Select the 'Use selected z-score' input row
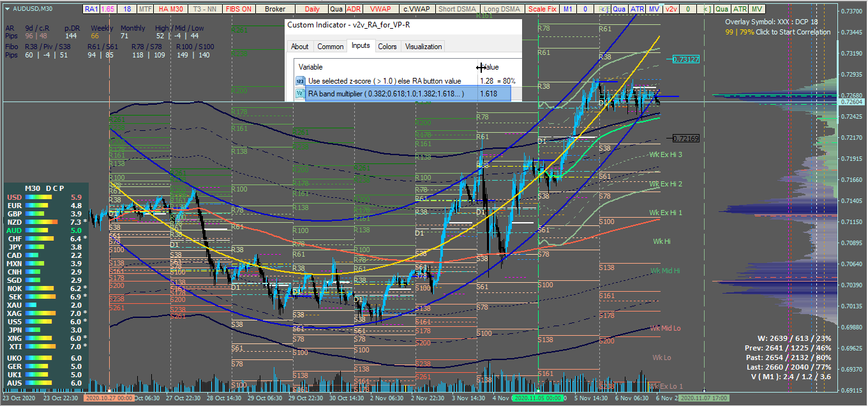Image resolution: width=868 pixels, height=406 pixels. [408, 81]
